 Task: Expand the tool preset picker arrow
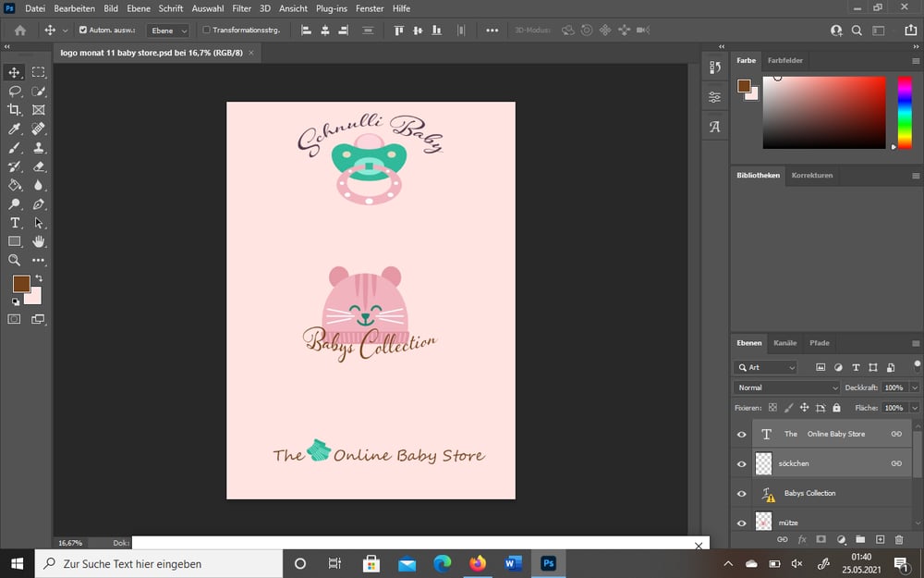65,31
